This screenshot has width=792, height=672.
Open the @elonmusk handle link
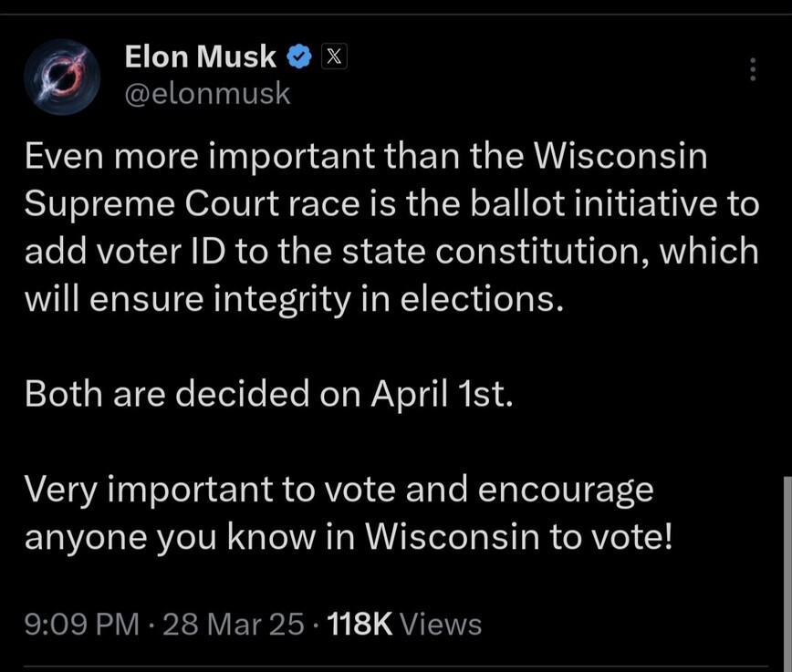coord(207,93)
